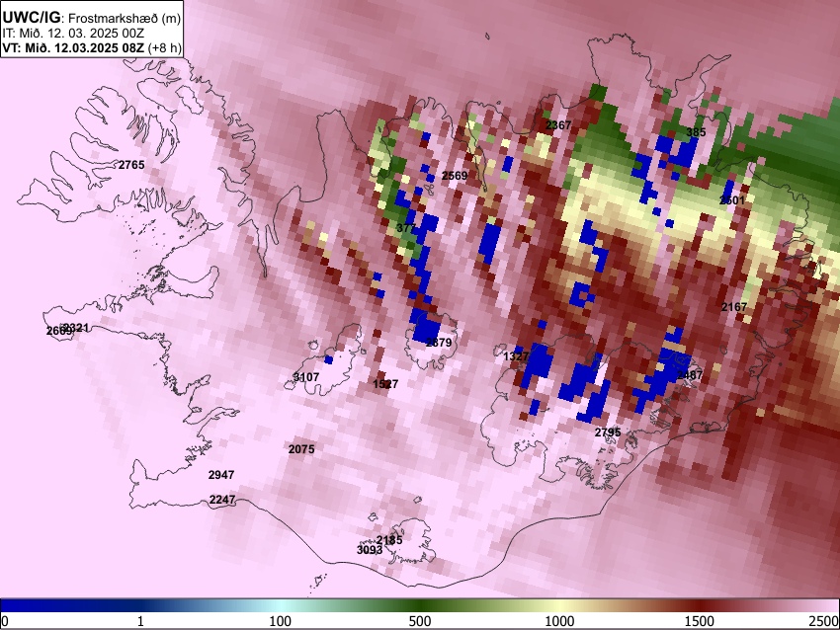840x630 pixels.
Task: Click the 385 value in the northeast
Action: click(x=696, y=132)
